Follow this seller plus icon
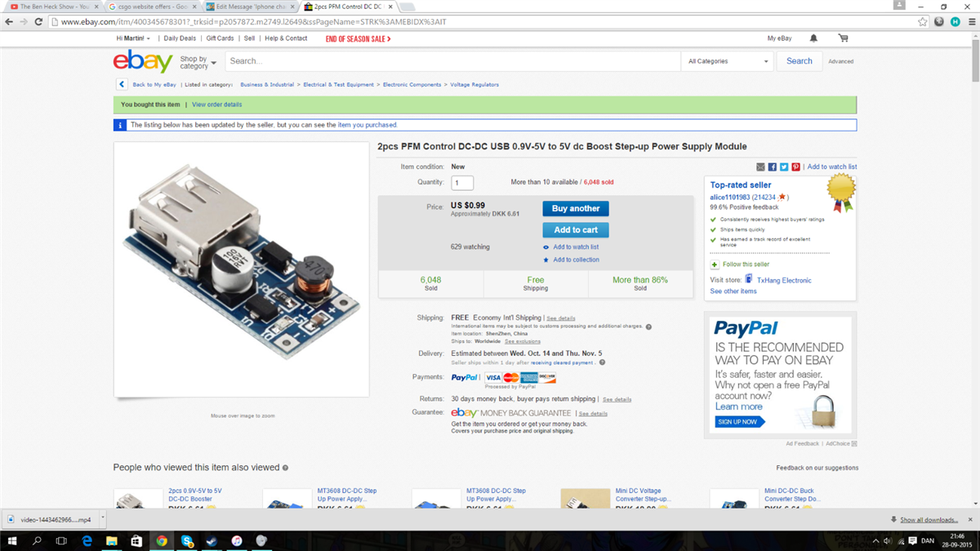Viewport: 980px width, 551px height. (x=715, y=264)
